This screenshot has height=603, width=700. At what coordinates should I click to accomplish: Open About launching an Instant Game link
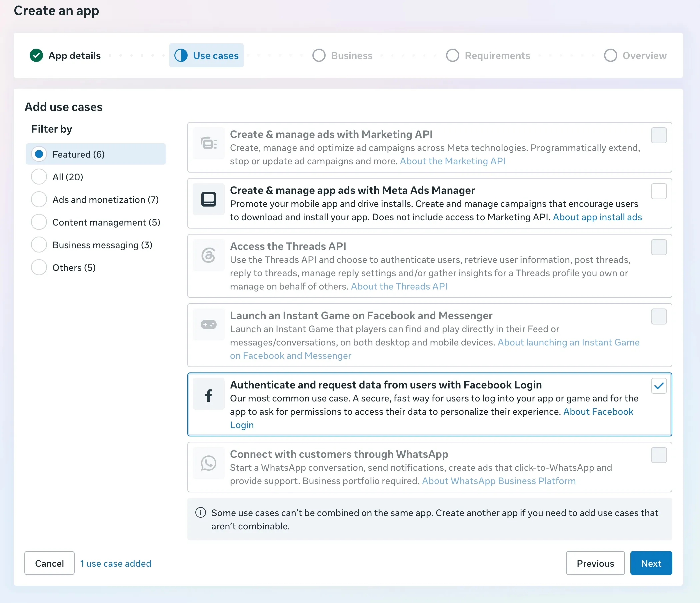click(x=569, y=342)
